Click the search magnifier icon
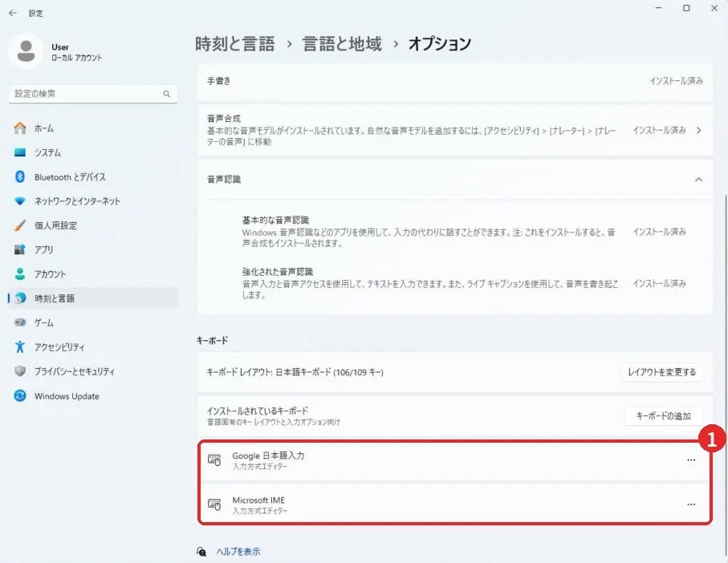This screenshot has width=728, height=563. tap(167, 94)
